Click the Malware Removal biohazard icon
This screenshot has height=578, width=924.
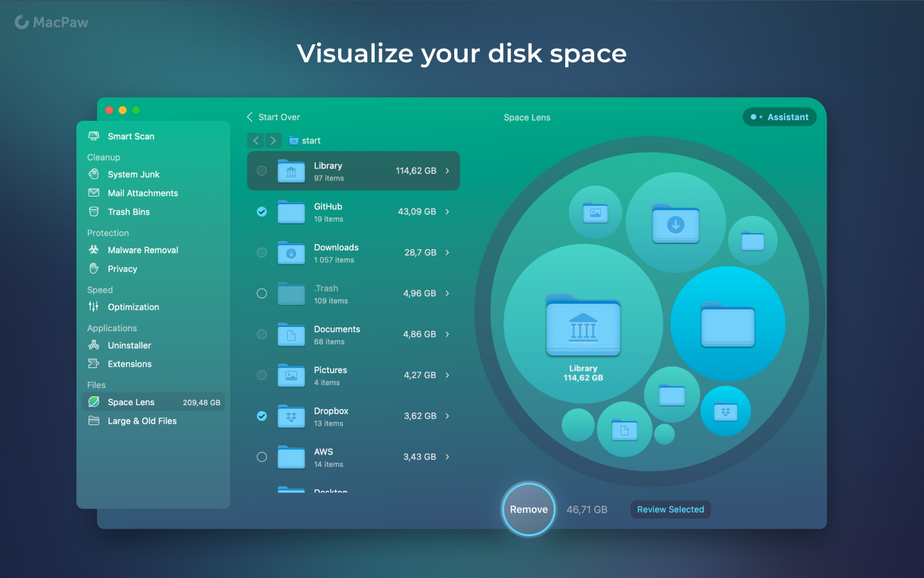[x=94, y=250]
